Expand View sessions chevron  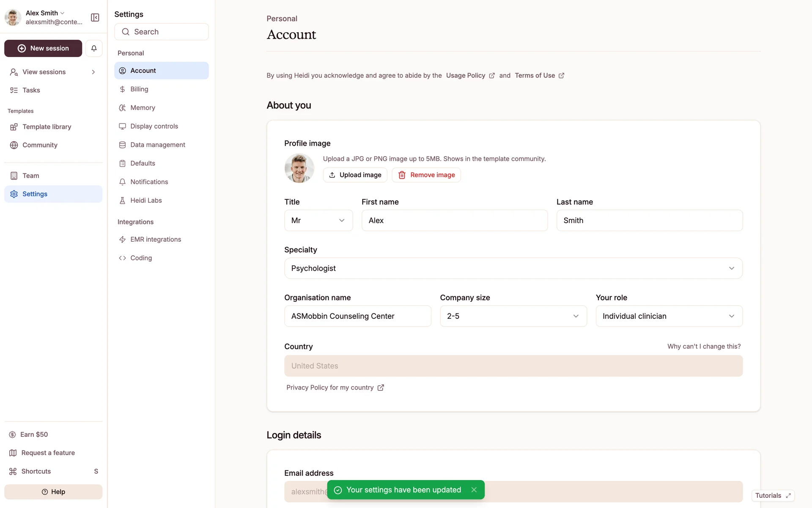(93, 72)
